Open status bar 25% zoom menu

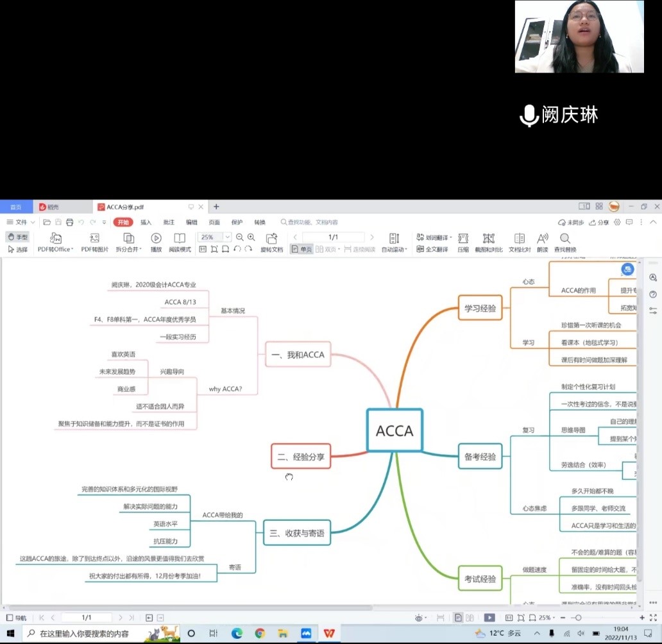547,618
